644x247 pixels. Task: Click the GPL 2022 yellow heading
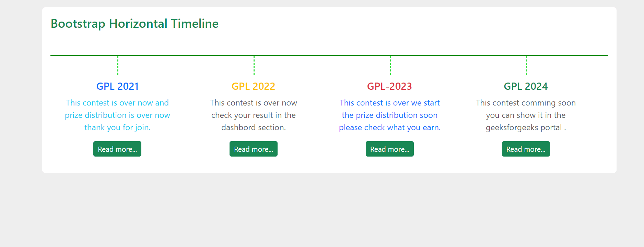[253, 86]
